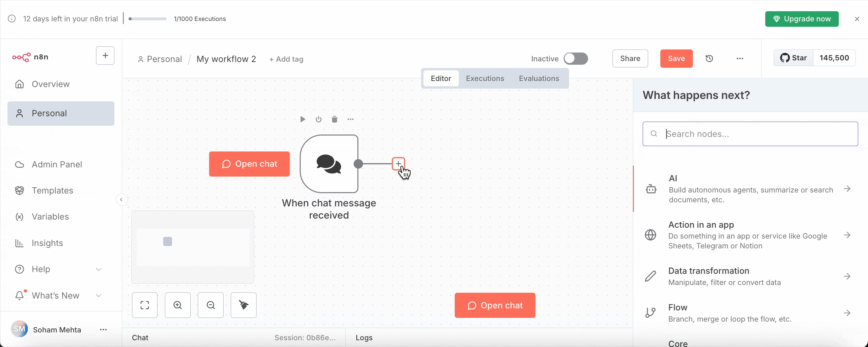Tidy up the workflow layout
Screen dimensions: 868x347
coord(243,305)
